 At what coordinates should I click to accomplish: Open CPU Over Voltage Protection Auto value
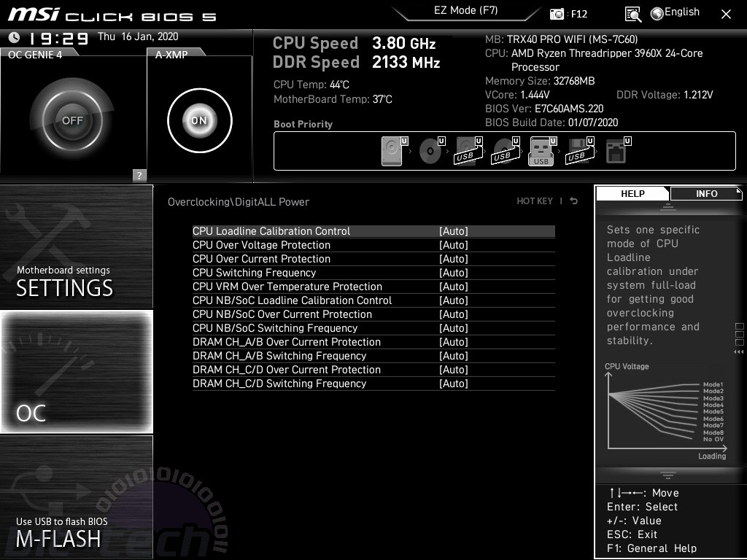(x=454, y=245)
